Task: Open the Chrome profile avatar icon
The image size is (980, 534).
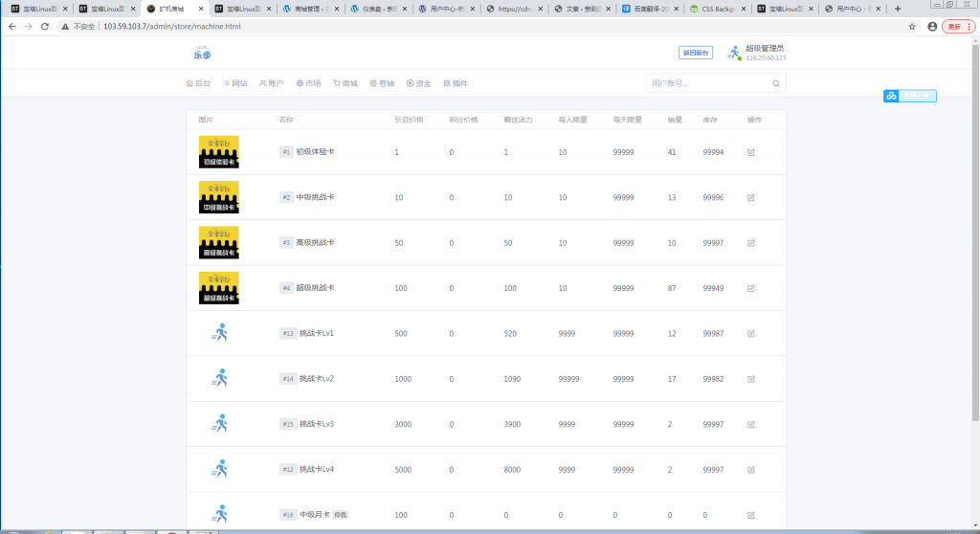Action: pyautogui.click(x=931, y=27)
